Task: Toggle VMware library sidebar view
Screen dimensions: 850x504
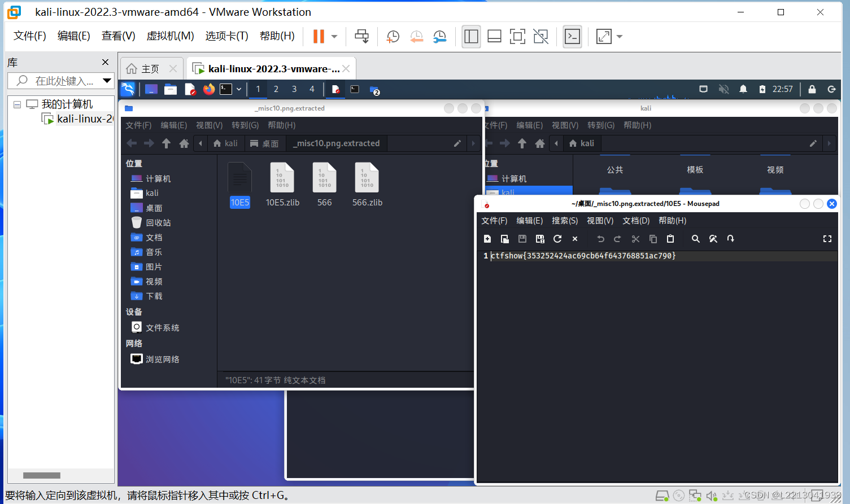Action: [471, 37]
